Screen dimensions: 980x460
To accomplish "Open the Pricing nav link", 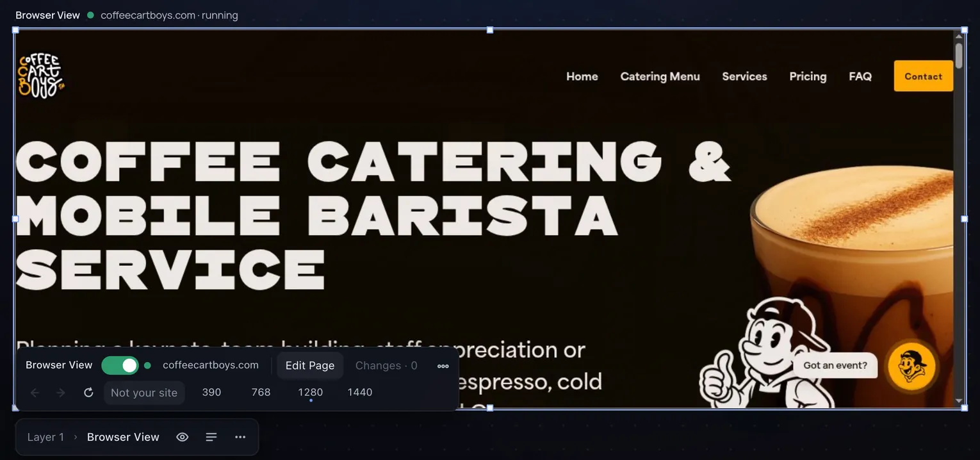I will [808, 76].
